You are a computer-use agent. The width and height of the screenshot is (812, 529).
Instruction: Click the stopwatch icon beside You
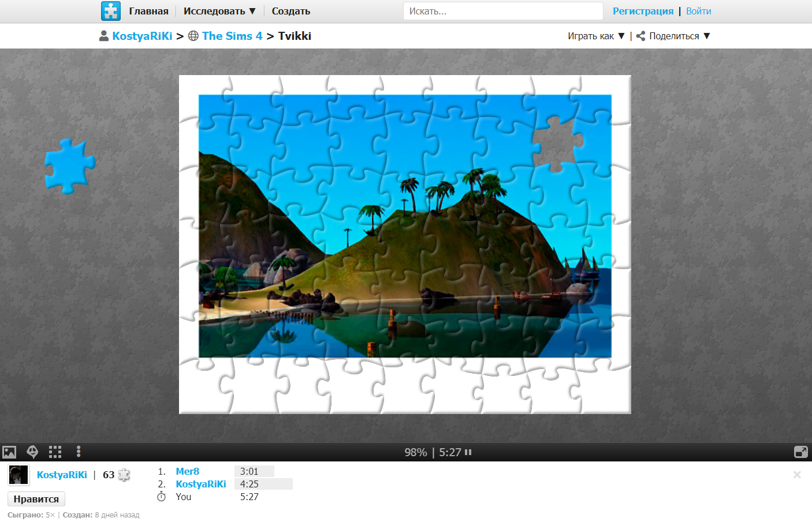[162, 497]
